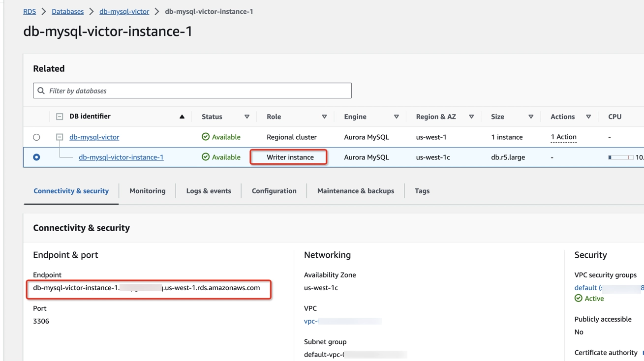Open the db-mysql-victor-instance-1 link in the table
The height and width of the screenshot is (361, 644).
point(121,157)
